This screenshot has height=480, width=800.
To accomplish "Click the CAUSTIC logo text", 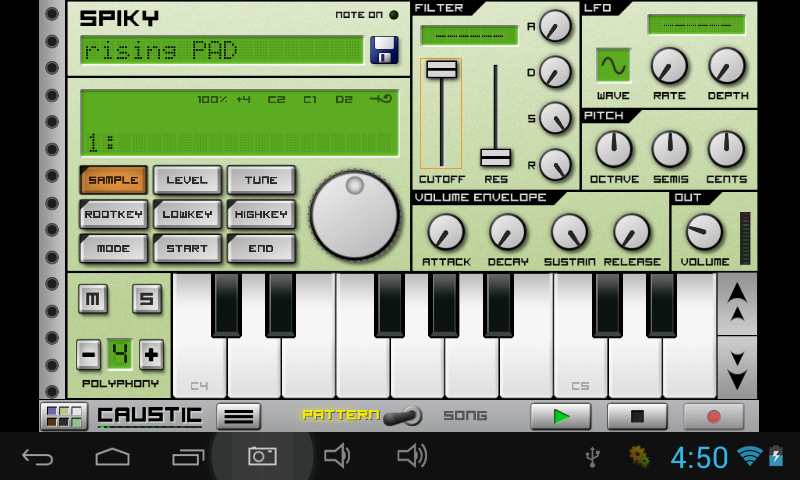I will coord(149,416).
